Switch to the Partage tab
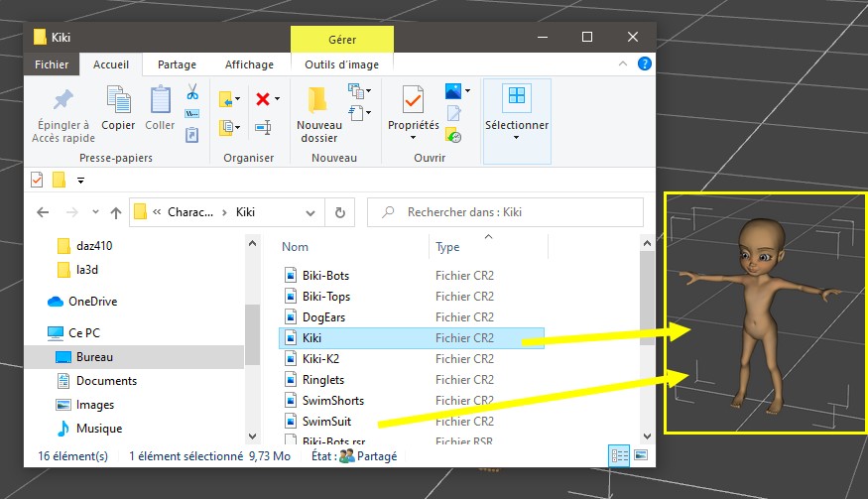 [177, 64]
